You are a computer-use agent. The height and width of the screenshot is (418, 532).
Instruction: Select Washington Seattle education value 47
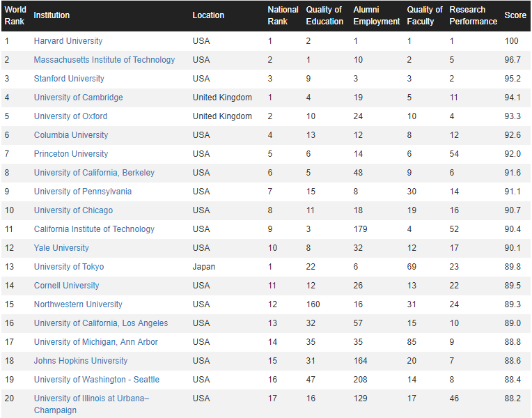(311, 380)
